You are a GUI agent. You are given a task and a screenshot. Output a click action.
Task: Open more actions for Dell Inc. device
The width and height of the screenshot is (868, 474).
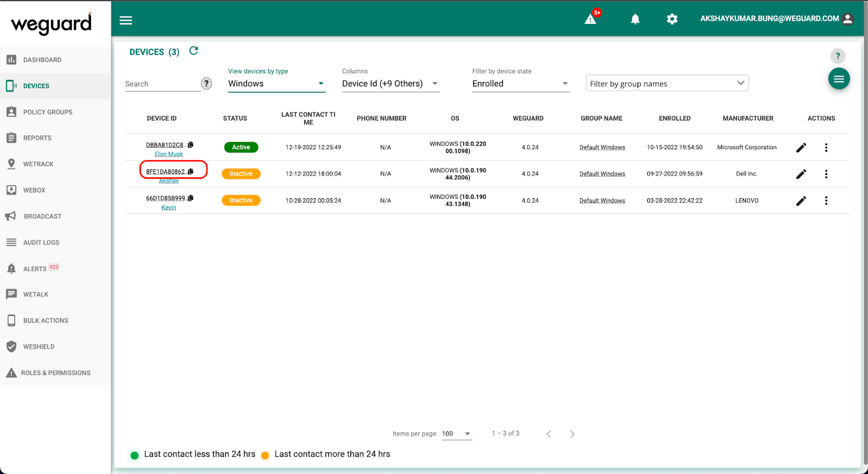pos(826,174)
